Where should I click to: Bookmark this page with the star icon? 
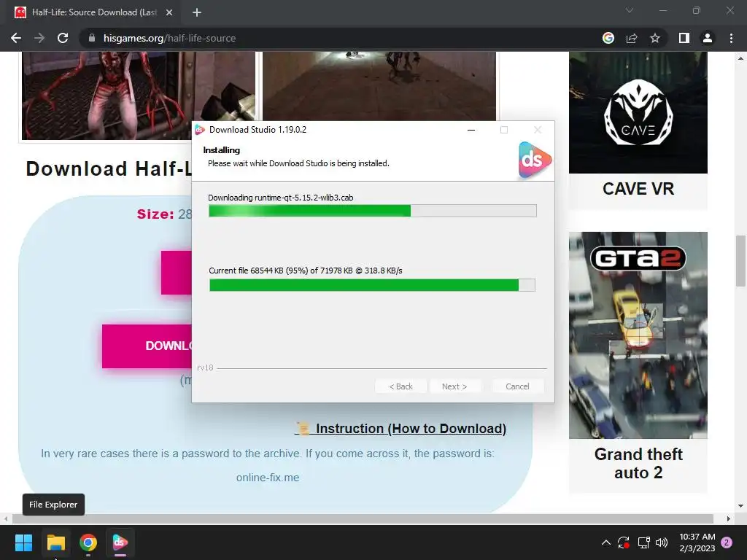coord(655,38)
